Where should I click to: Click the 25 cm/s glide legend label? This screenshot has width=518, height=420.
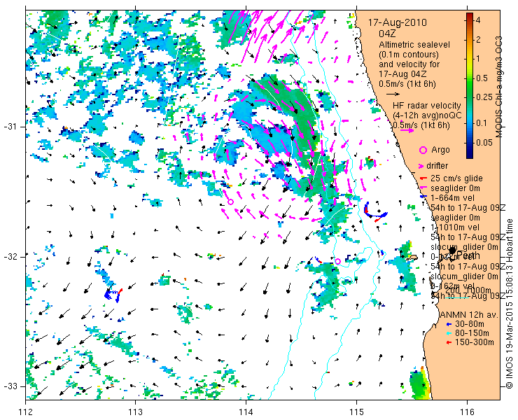[x=456, y=178]
